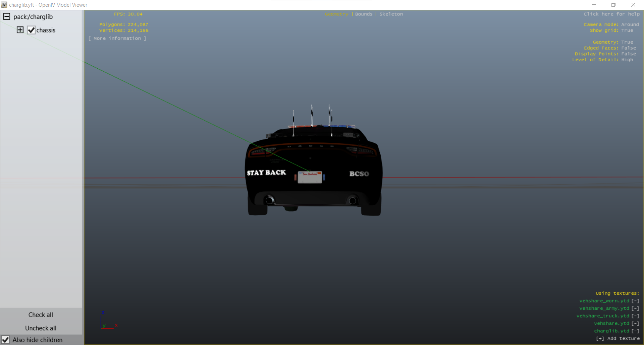Image resolution: width=644 pixels, height=345 pixels.
Task: Toggle the Also hide children checkbox
Action: [x=5, y=340]
